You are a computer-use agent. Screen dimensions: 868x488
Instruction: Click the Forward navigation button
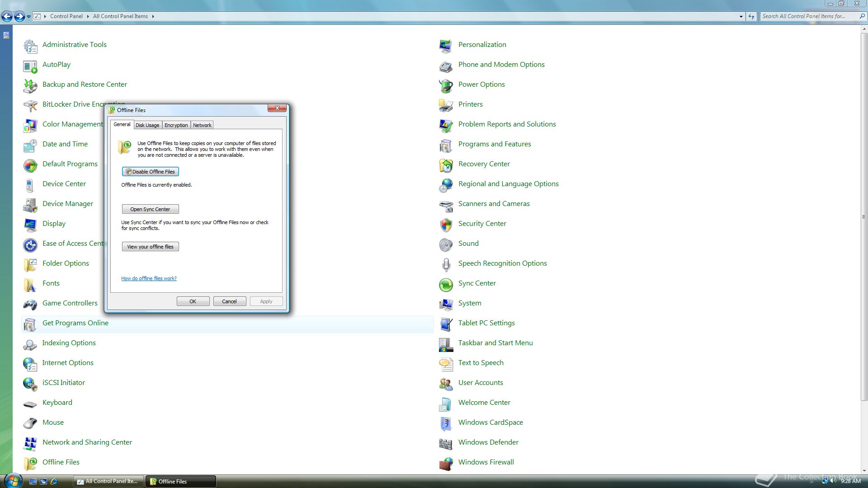pyautogui.click(x=19, y=17)
